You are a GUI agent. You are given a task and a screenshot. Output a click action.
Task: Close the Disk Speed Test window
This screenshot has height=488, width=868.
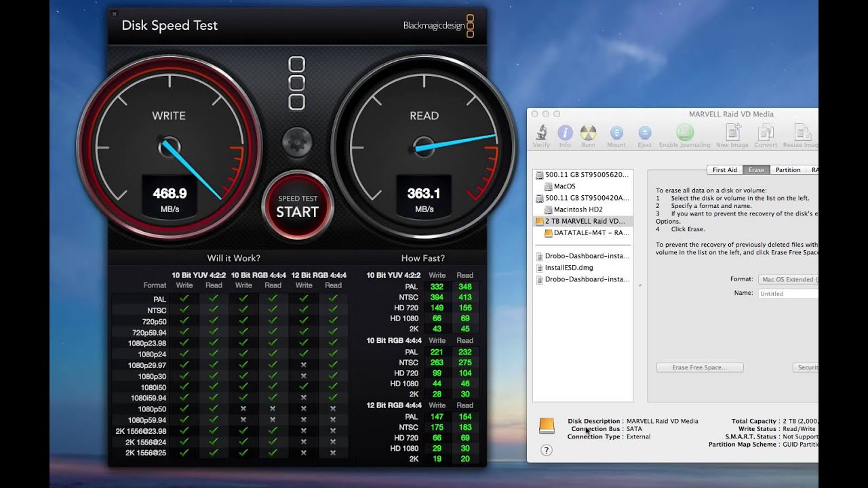114,13
